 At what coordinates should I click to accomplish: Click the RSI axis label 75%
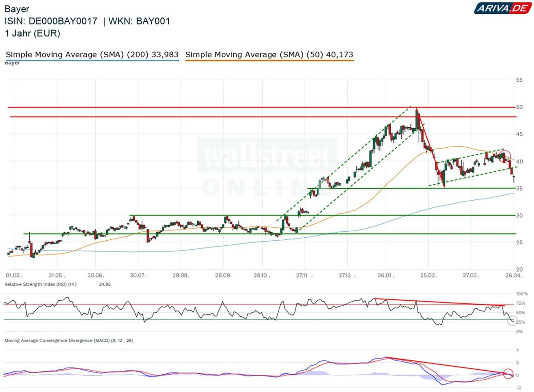[520, 303]
